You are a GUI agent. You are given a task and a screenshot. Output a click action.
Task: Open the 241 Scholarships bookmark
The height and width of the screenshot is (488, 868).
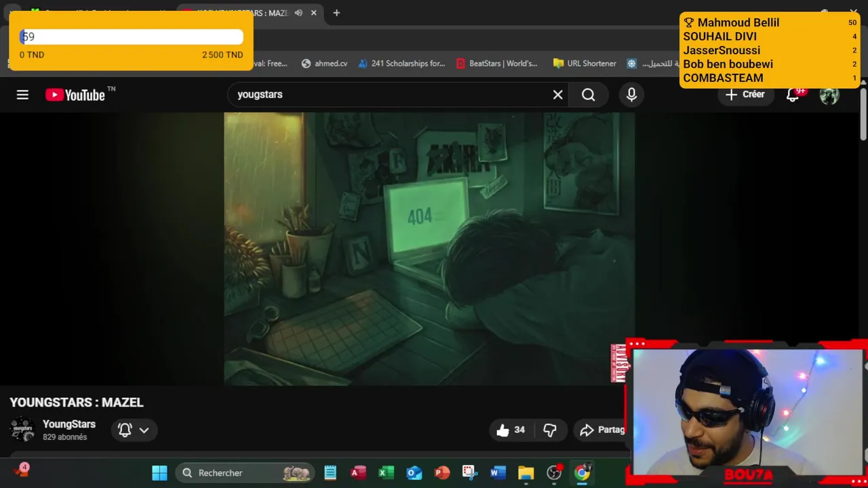(401, 64)
